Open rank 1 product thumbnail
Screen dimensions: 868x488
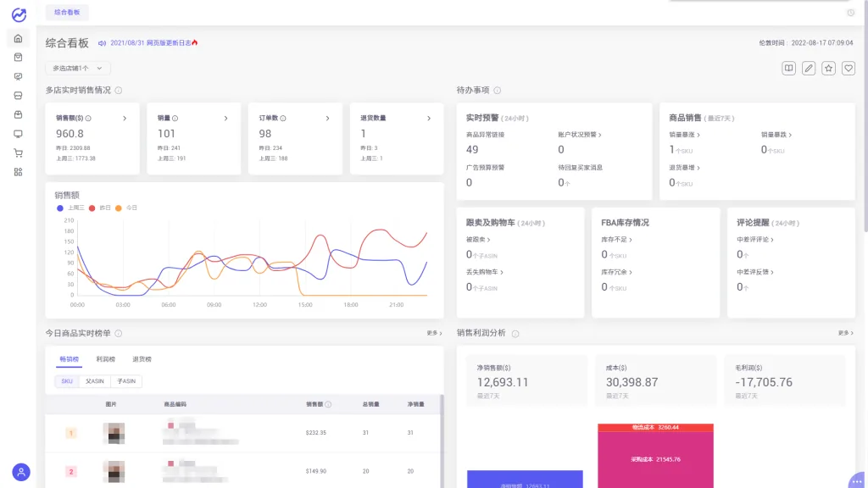pyautogui.click(x=114, y=433)
